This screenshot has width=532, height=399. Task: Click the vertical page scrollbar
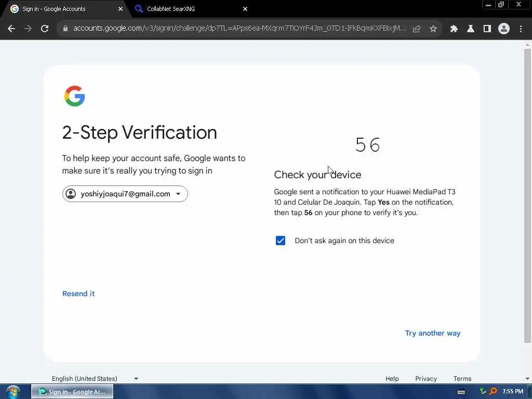pos(527,195)
